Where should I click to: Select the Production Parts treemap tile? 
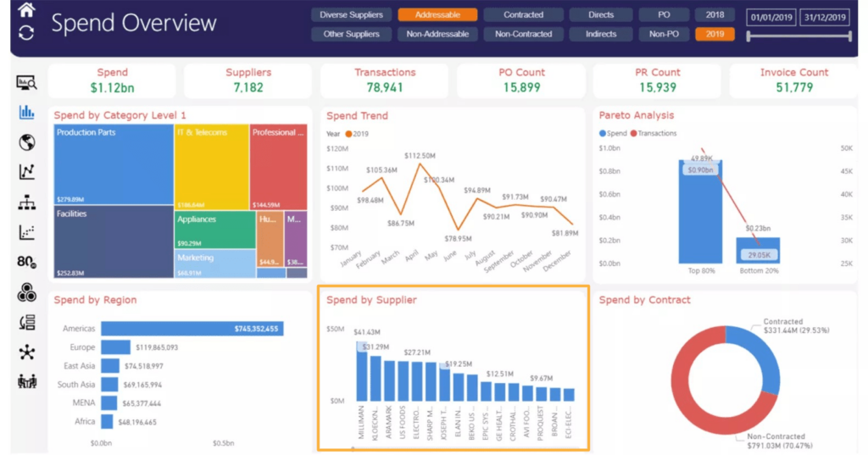pyautogui.click(x=114, y=164)
